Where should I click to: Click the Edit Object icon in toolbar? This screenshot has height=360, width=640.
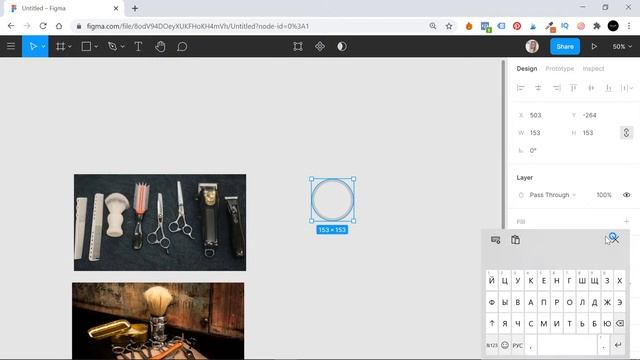tap(298, 47)
